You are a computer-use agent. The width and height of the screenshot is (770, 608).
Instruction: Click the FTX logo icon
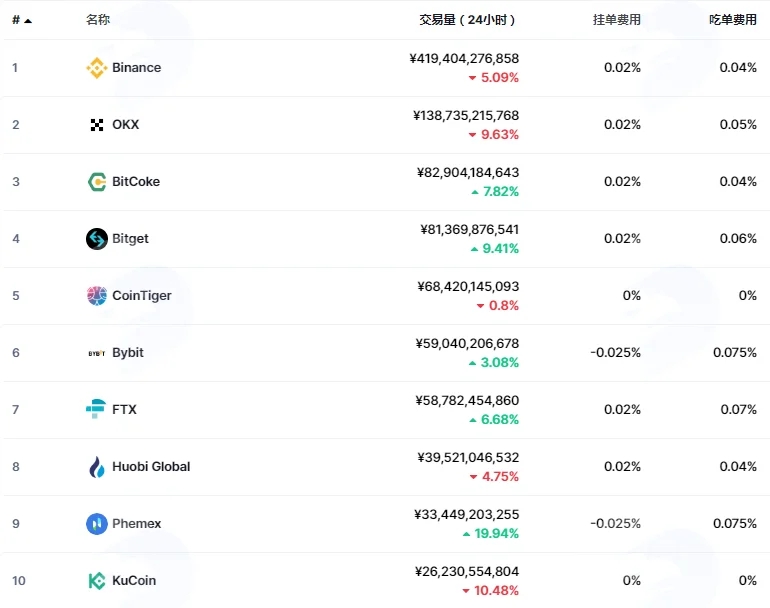point(96,409)
